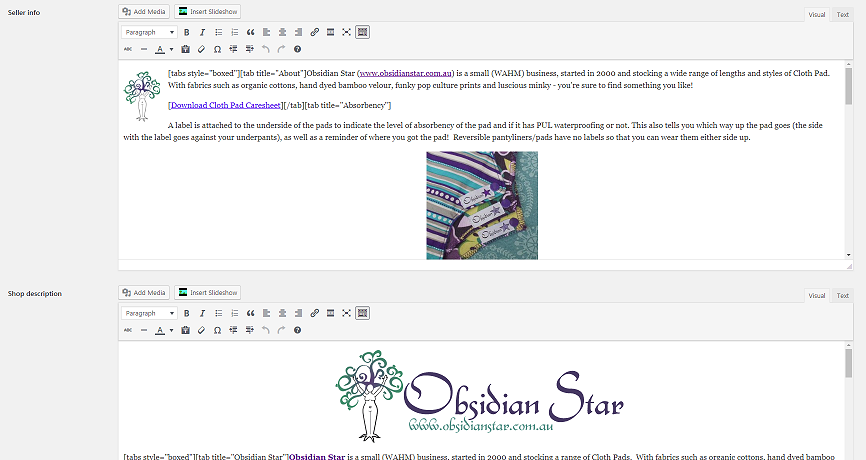Expand text color arrow in Seller info editor
866x460 pixels.
(171, 48)
